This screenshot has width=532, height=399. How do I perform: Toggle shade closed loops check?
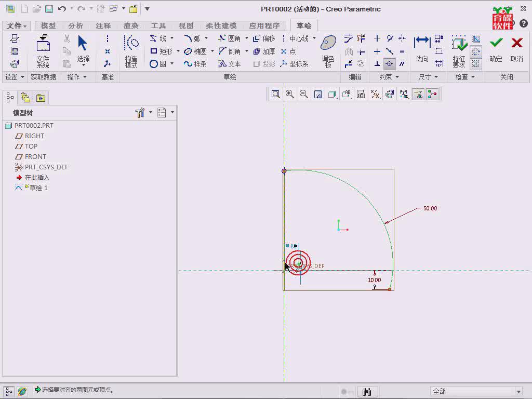click(476, 64)
